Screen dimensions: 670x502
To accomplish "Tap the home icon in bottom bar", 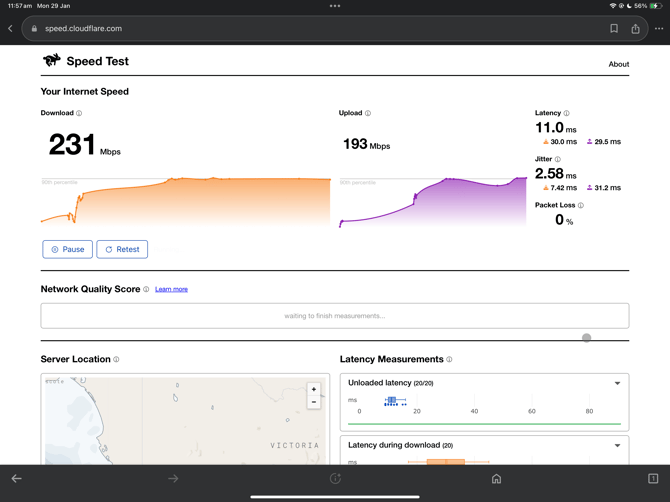I will click(496, 479).
